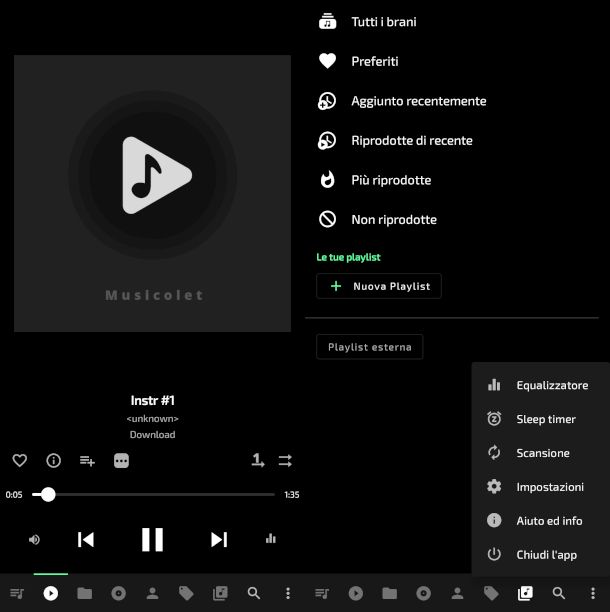Screen dimensions: 610x612
Task: Create a Nuova Playlist
Action: click(379, 286)
